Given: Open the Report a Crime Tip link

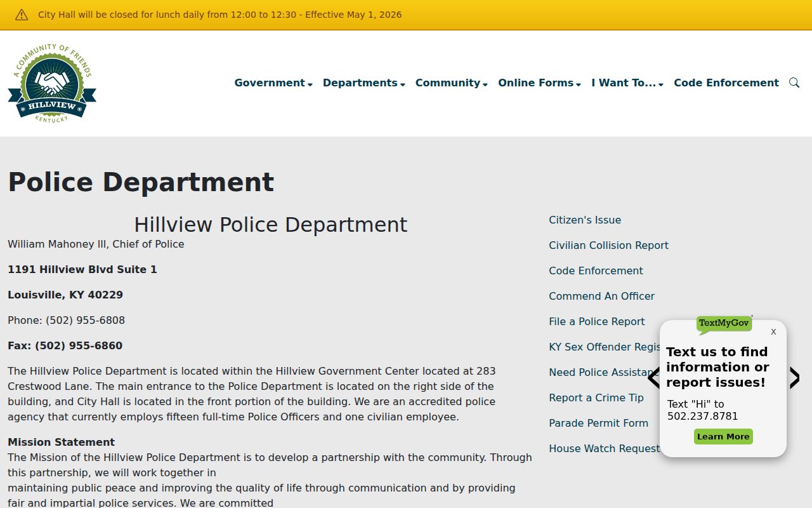Looking at the screenshot, I should pyautogui.click(x=596, y=398).
